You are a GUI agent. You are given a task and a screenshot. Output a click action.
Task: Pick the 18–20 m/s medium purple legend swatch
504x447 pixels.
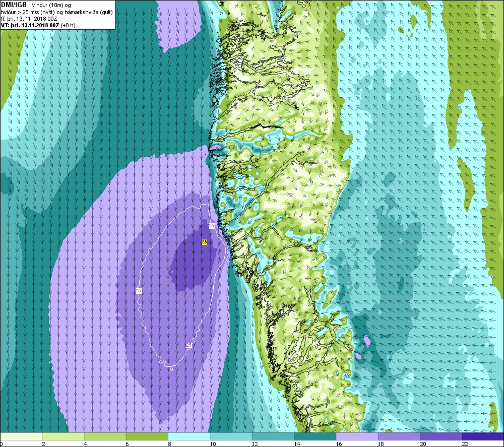tap(399, 436)
